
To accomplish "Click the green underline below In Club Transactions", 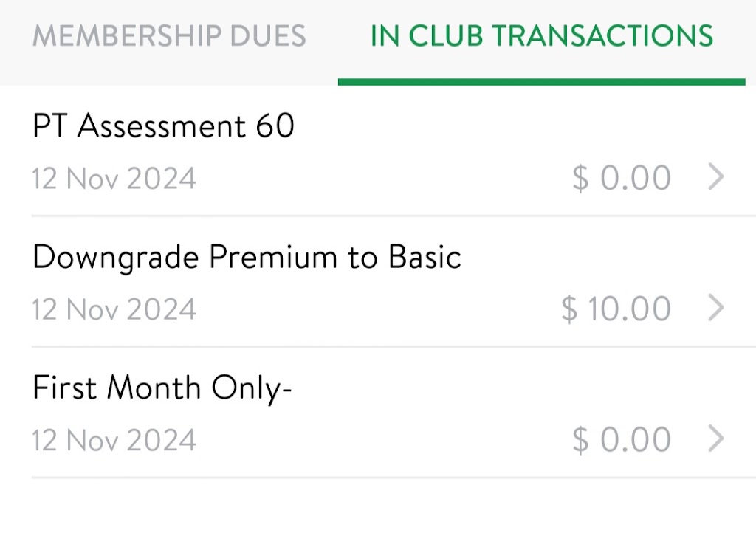I will pos(542,81).
